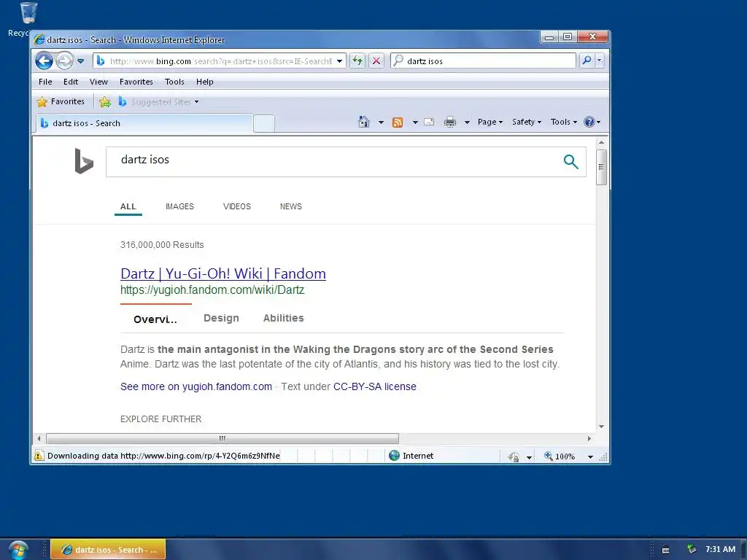
Task: Click the Bing page search input field
Action: coord(333,161)
